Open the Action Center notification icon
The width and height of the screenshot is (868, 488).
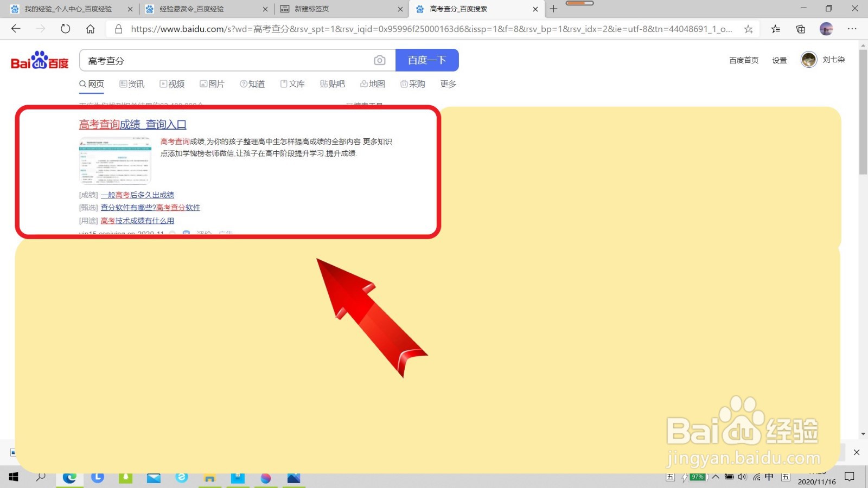(850, 477)
